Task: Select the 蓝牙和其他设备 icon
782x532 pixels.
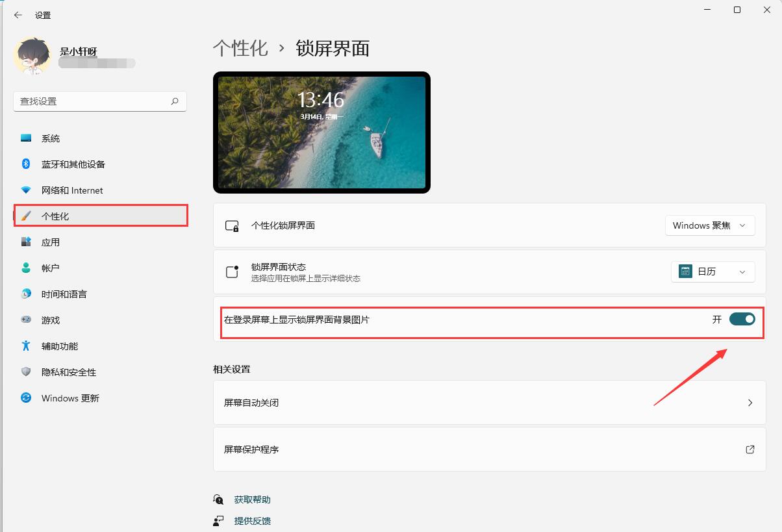Action: [x=26, y=164]
